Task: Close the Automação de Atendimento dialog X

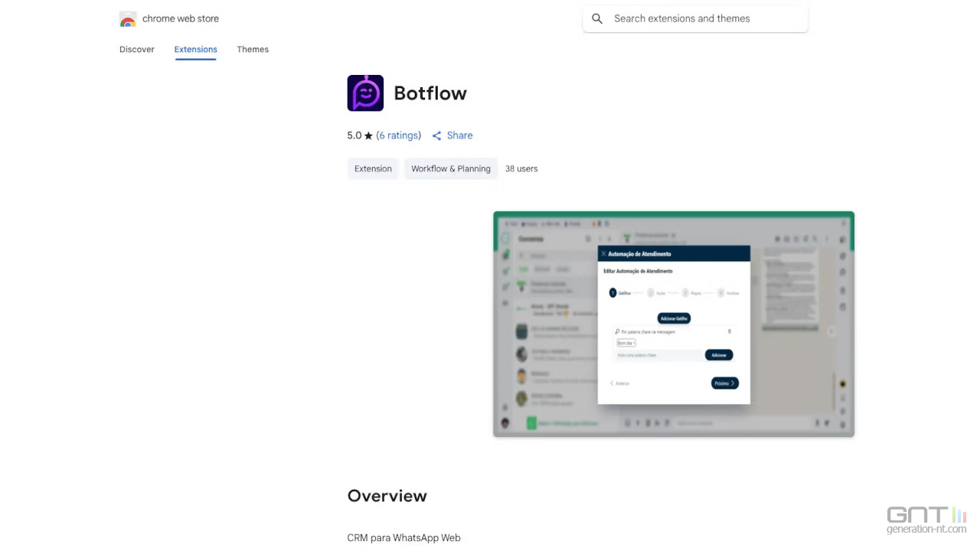Action: tap(603, 254)
